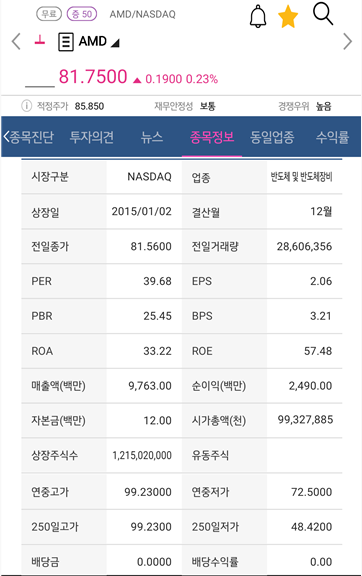
Task: Open the 수익률 tab
Action: [x=332, y=137]
